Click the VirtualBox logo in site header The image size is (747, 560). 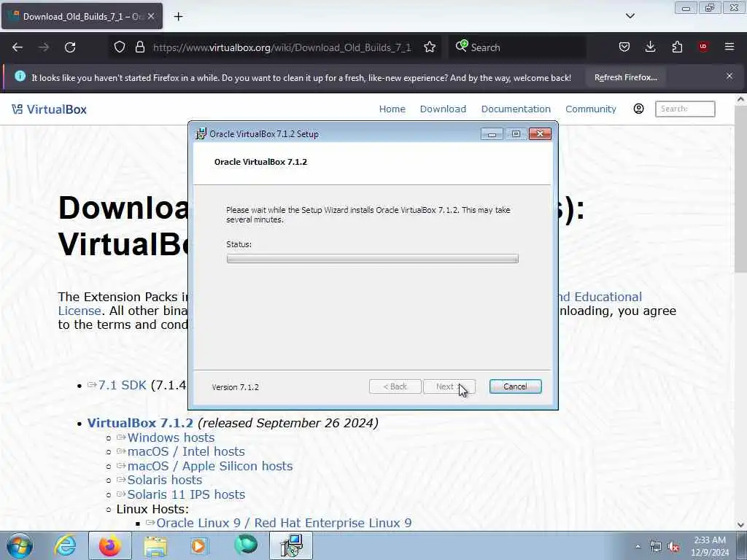click(x=49, y=109)
